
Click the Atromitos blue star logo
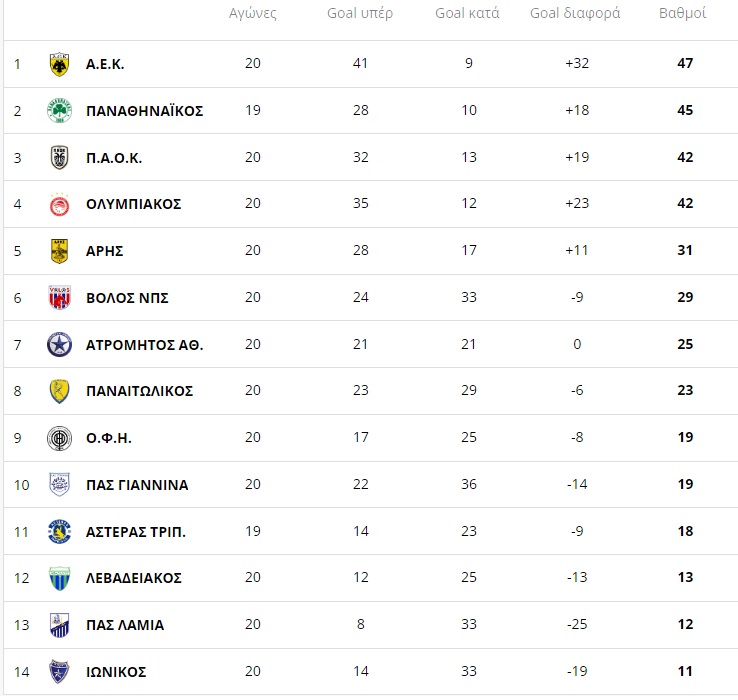coord(59,345)
